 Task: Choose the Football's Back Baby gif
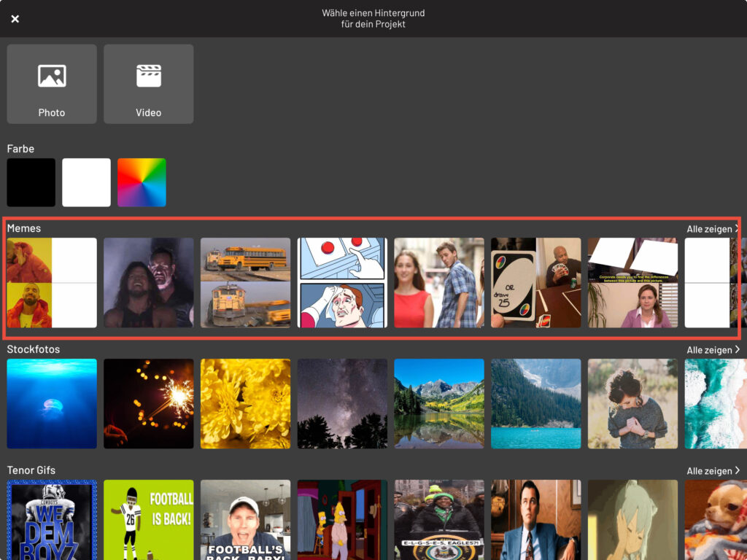point(245,520)
